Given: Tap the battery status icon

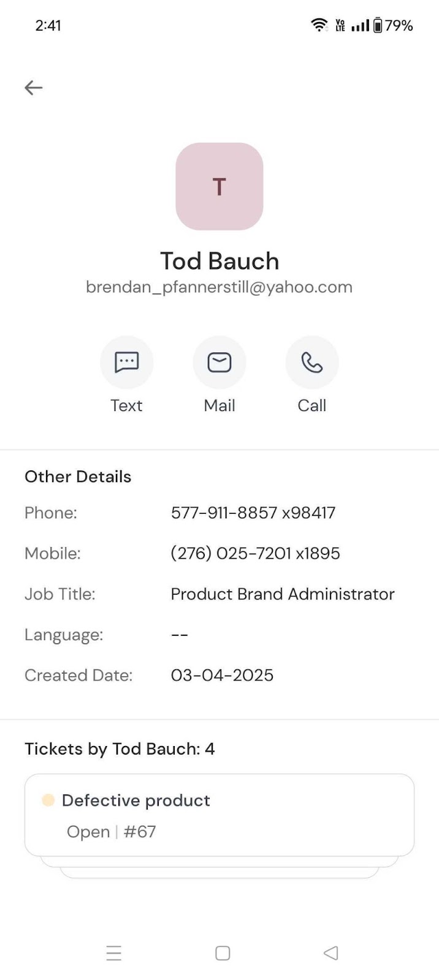Looking at the screenshot, I should click(x=378, y=25).
